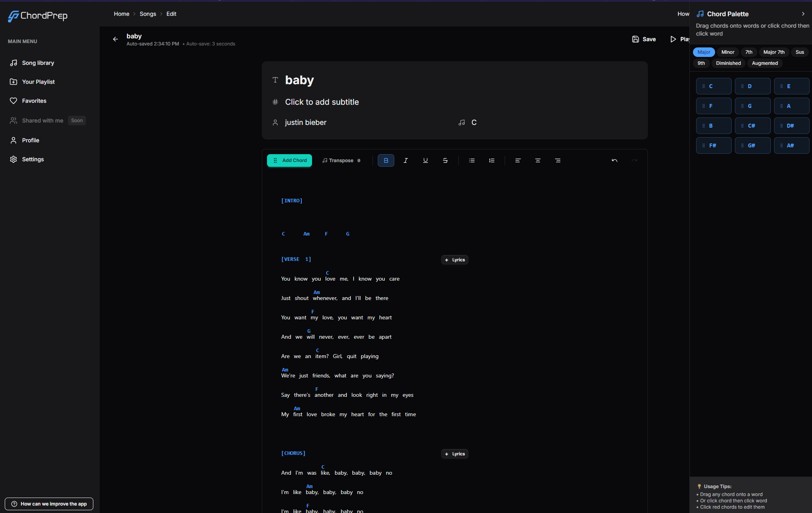Pick the D chord in palette
Image resolution: width=812 pixels, height=513 pixels.
pyautogui.click(x=753, y=86)
